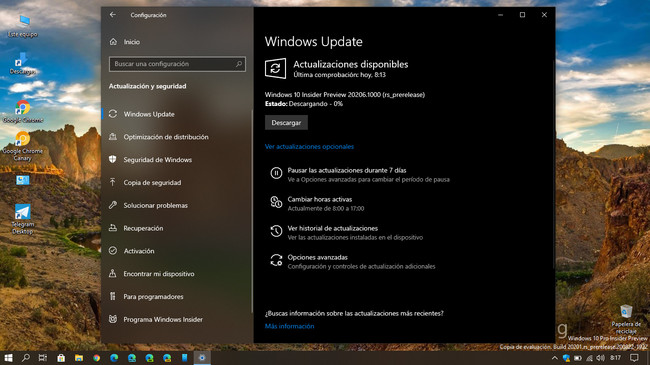Click the active hours clock icon

276,202
